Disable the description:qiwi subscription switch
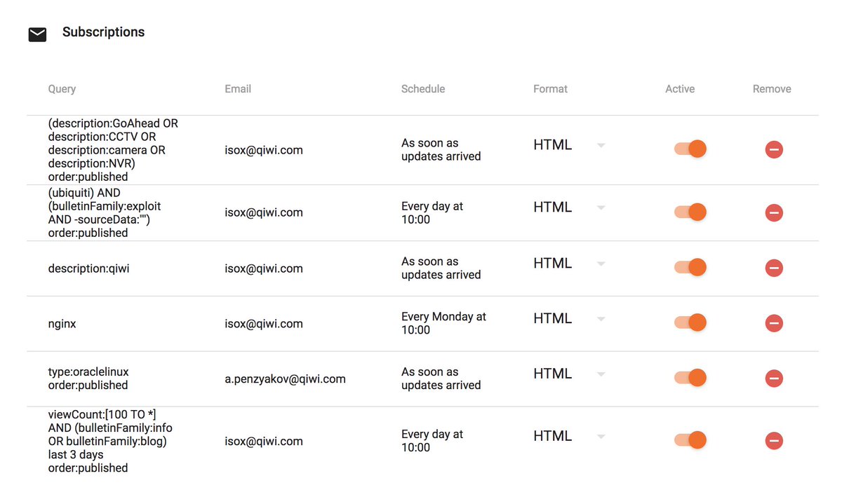The height and width of the screenshot is (504, 842). 690,267
